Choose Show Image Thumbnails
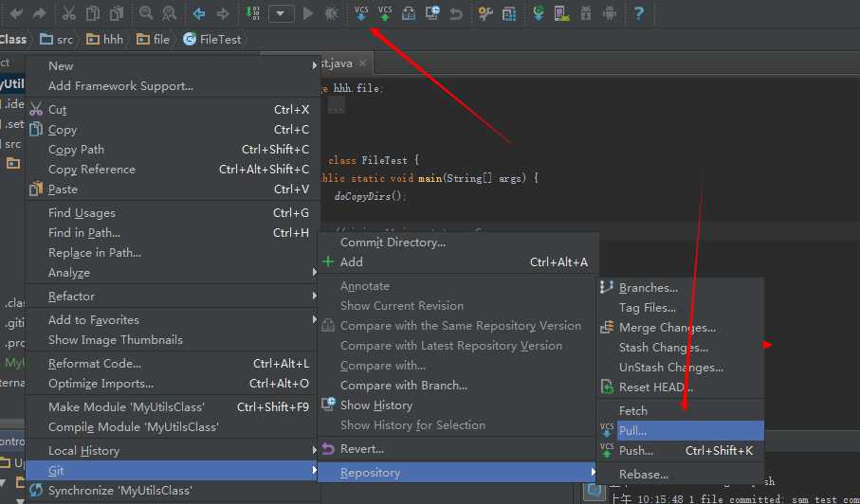 174,340
